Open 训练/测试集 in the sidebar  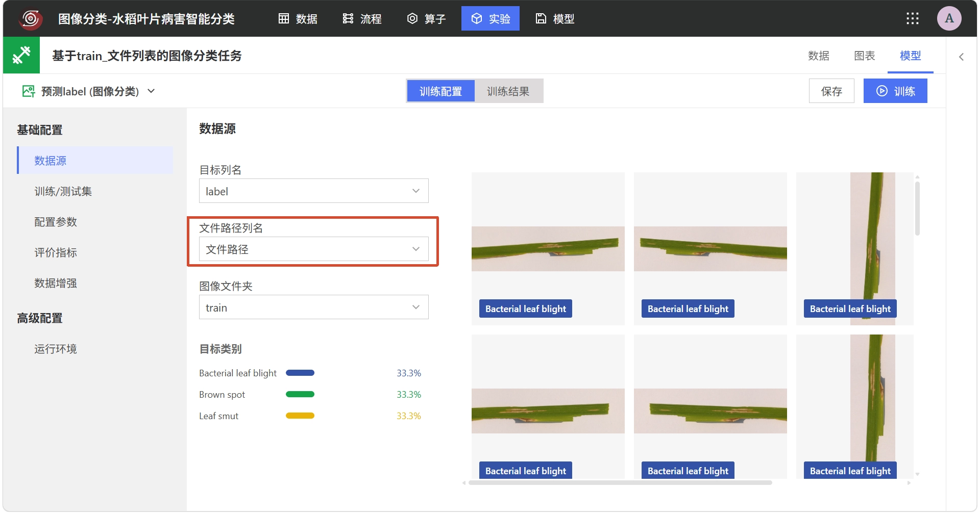tap(95, 191)
